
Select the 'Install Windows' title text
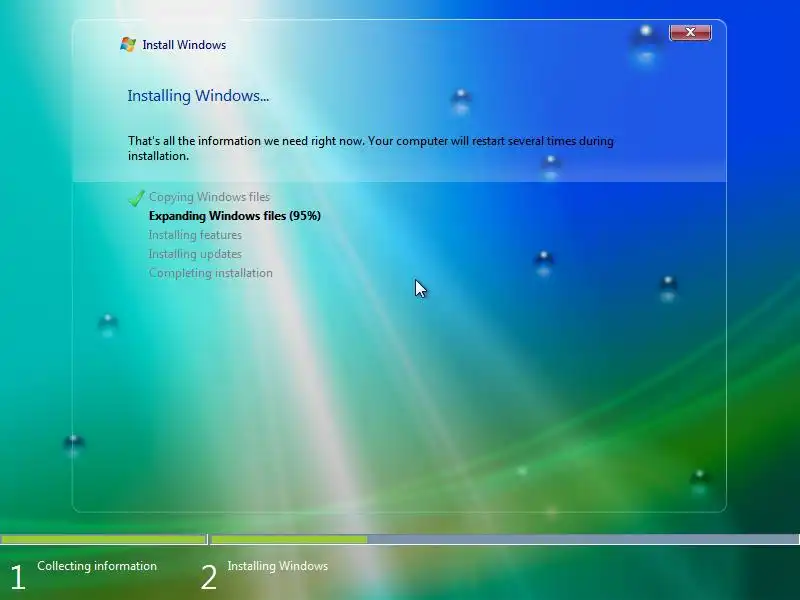point(184,45)
